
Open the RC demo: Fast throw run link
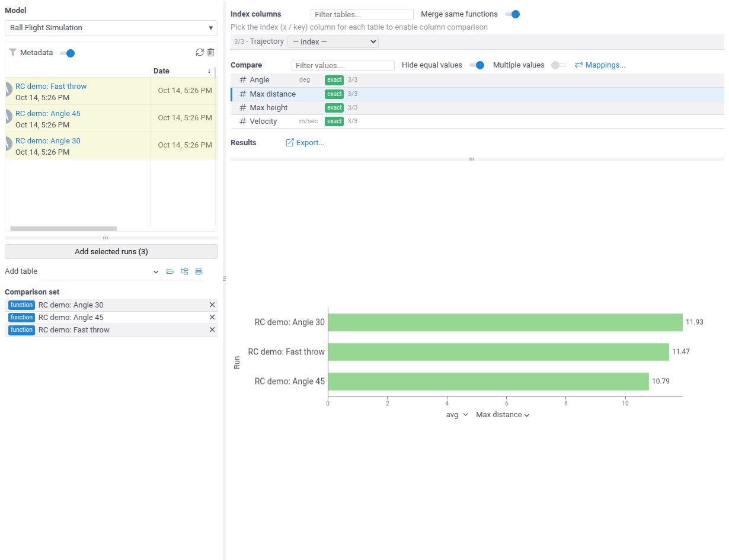click(51, 87)
